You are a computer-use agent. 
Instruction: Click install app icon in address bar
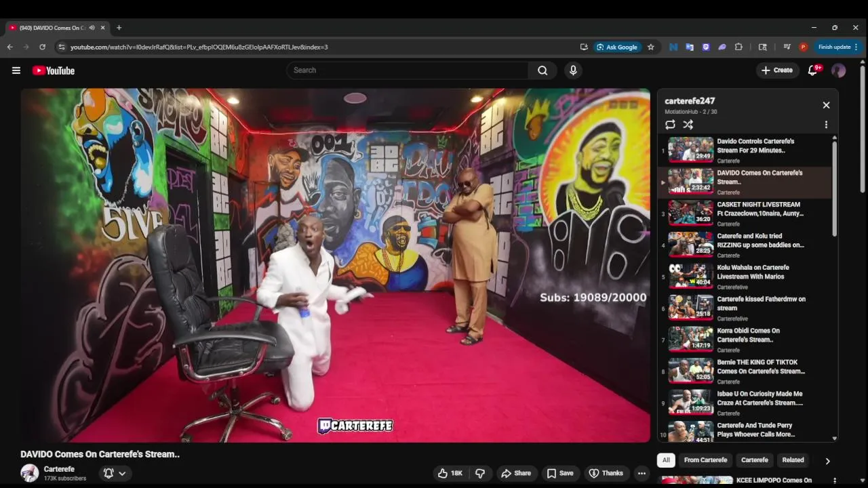pos(584,47)
